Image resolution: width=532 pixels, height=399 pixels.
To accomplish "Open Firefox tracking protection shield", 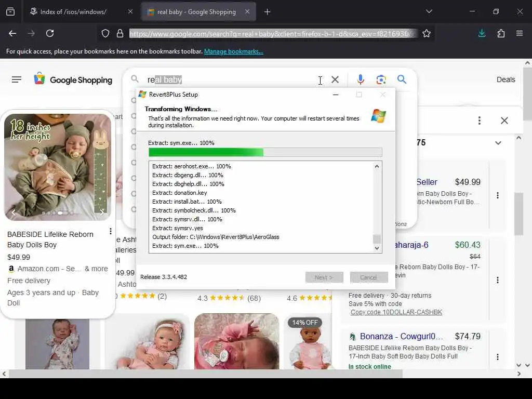I will click(x=105, y=33).
